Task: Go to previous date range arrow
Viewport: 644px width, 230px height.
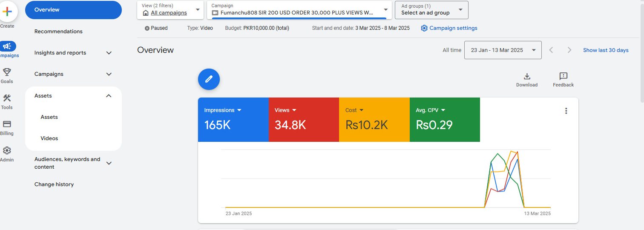Action: click(551, 50)
